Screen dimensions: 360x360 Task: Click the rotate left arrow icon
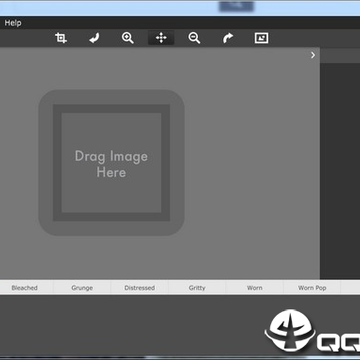click(x=94, y=38)
